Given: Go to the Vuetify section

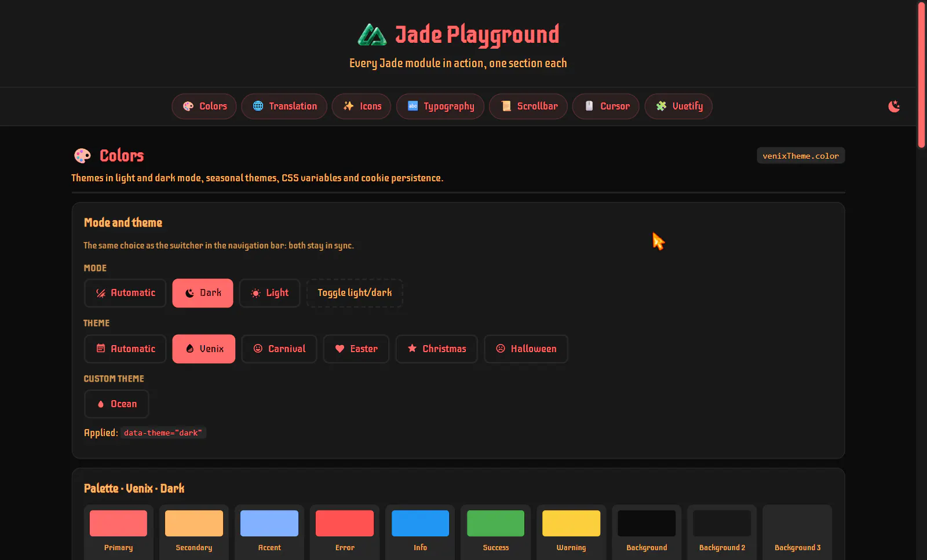Looking at the screenshot, I should click(678, 106).
